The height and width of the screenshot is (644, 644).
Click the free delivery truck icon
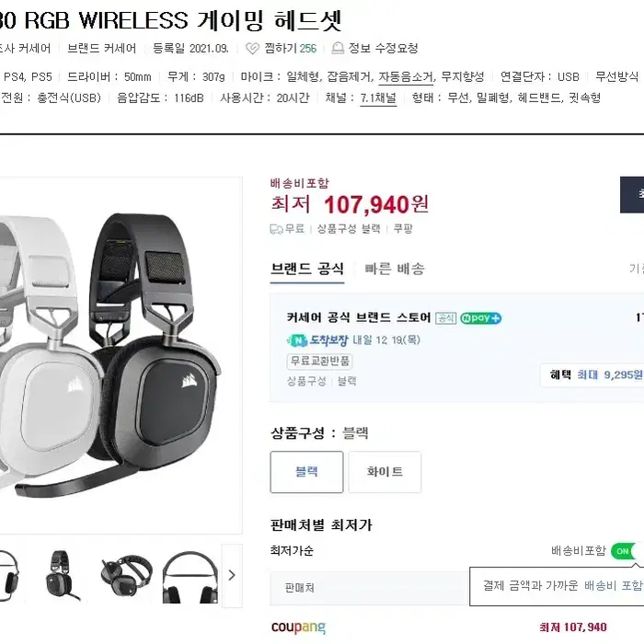tap(276, 229)
